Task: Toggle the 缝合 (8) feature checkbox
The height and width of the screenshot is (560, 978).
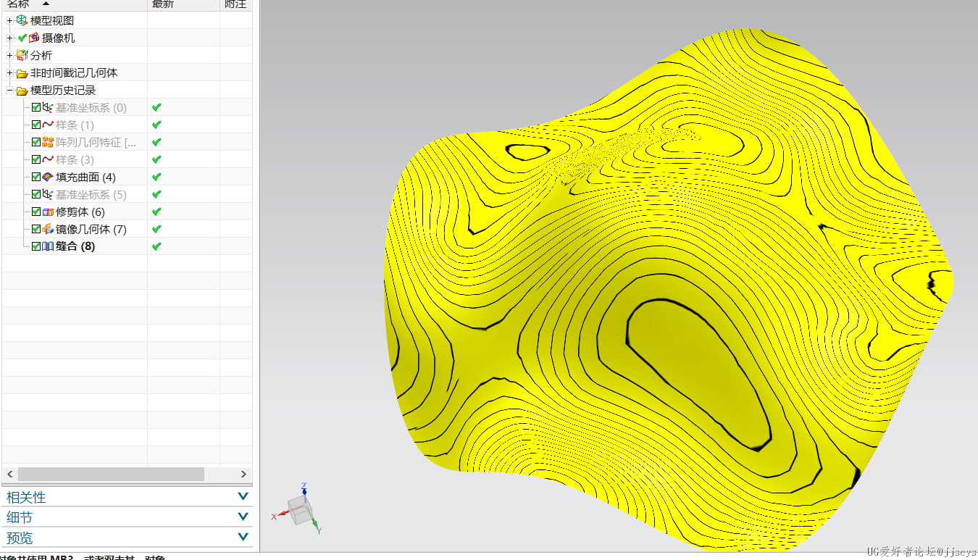Action: 36,246
